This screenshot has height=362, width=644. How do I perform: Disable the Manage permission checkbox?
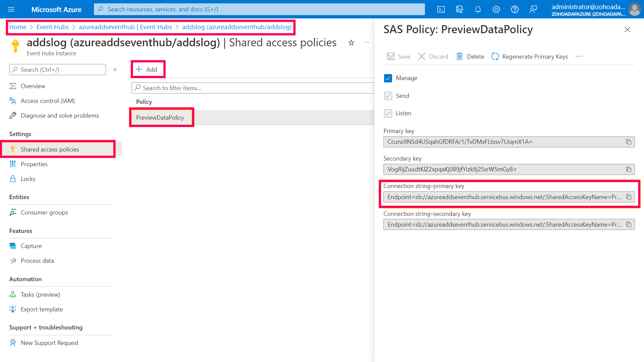tap(388, 78)
